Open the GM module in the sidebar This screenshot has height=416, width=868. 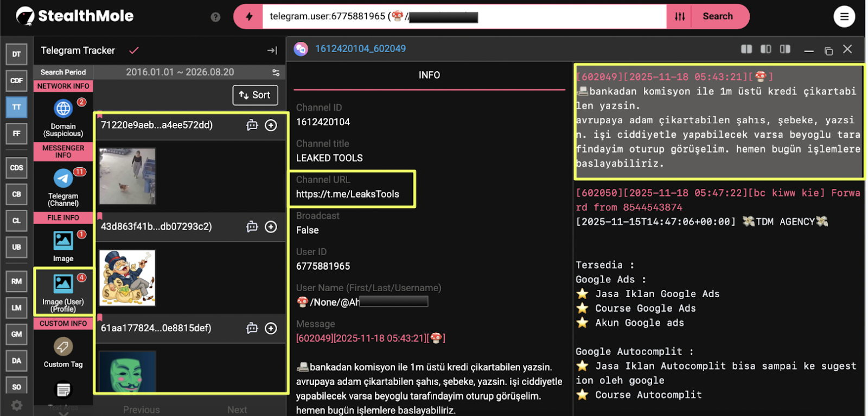pos(17,334)
